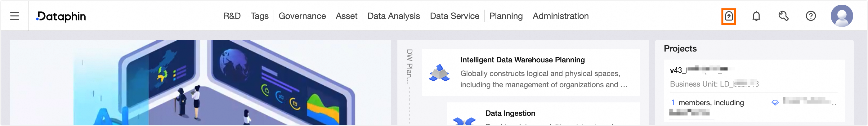Image resolution: width=868 pixels, height=126 pixels.
Task: Click the Data Ingestion card title
Action: (x=510, y=113)
